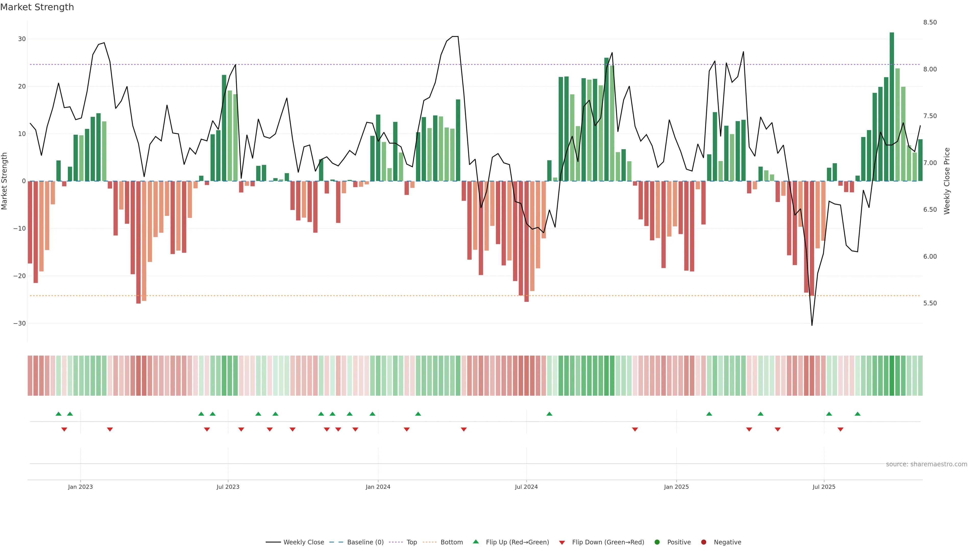Click the lone flip-down triangle before Jan 2025
The width and height of the screenshot is (980, 551).
pos(634,429)
